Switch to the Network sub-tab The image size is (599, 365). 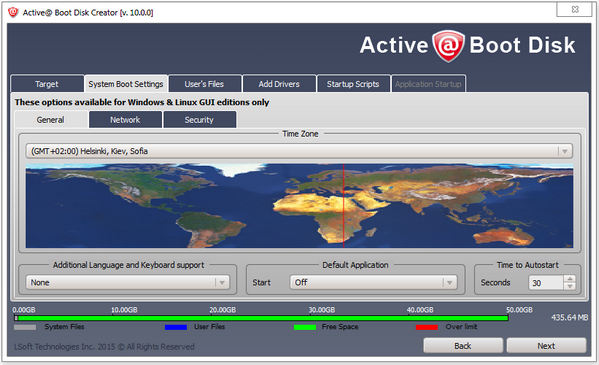click(125, 120)
